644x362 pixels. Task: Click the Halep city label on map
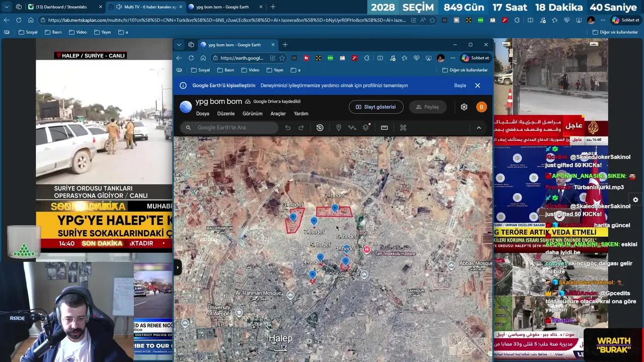(280, 338)
